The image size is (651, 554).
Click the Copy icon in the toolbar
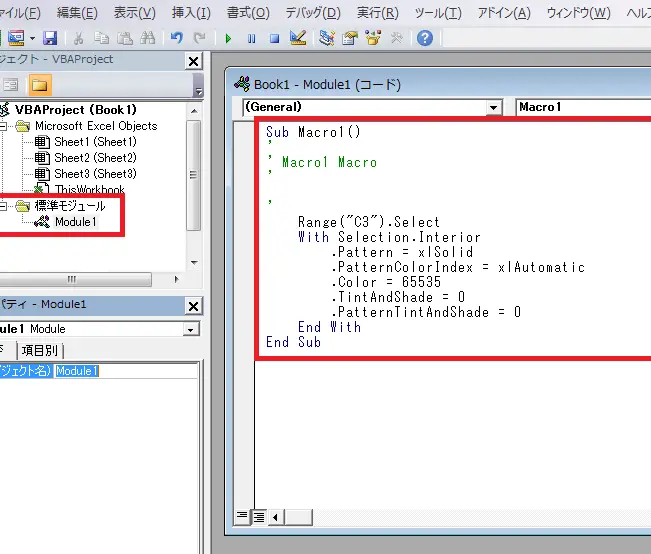pyautogui.click(x=101, y=38)
